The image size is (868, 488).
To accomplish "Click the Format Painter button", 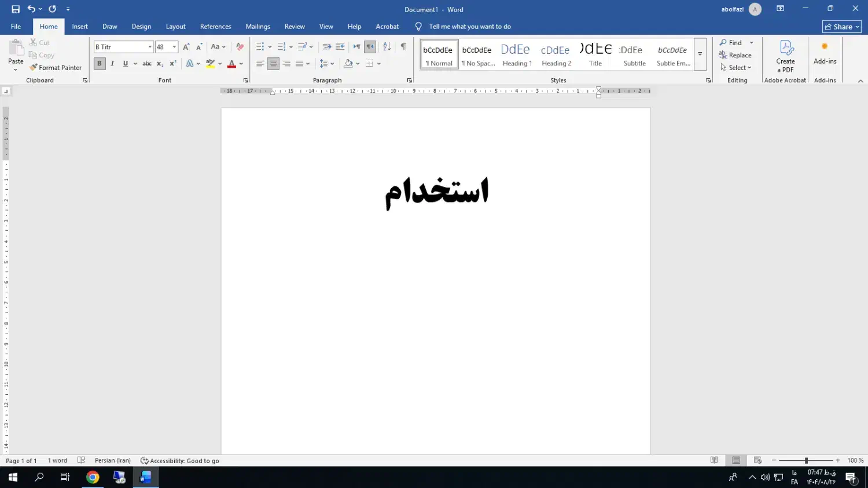I will 56,68.
